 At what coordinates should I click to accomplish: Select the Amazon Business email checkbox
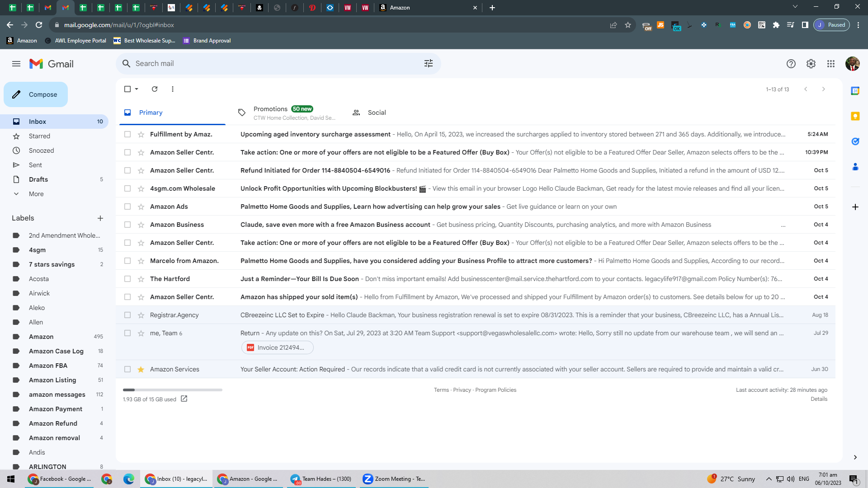(x=127, y=225)
